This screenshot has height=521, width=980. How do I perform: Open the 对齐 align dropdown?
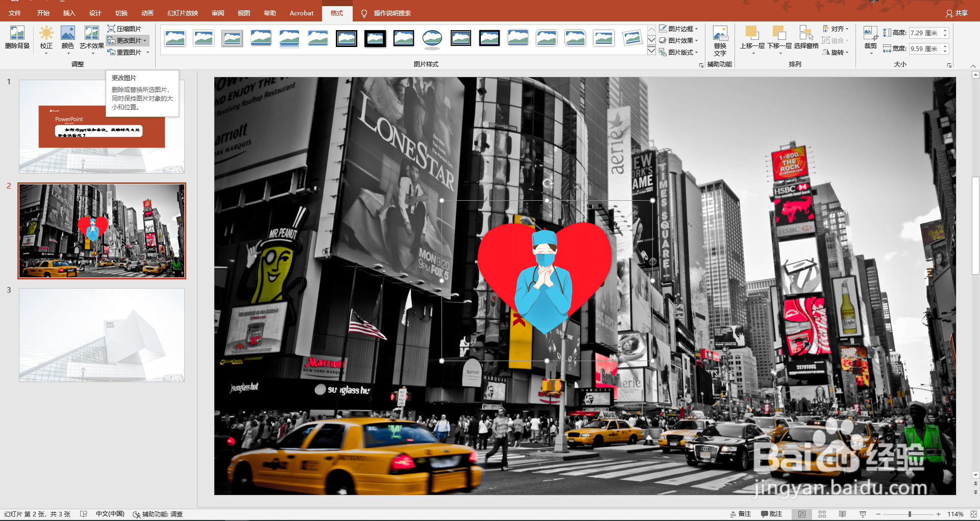click(836, 29)
